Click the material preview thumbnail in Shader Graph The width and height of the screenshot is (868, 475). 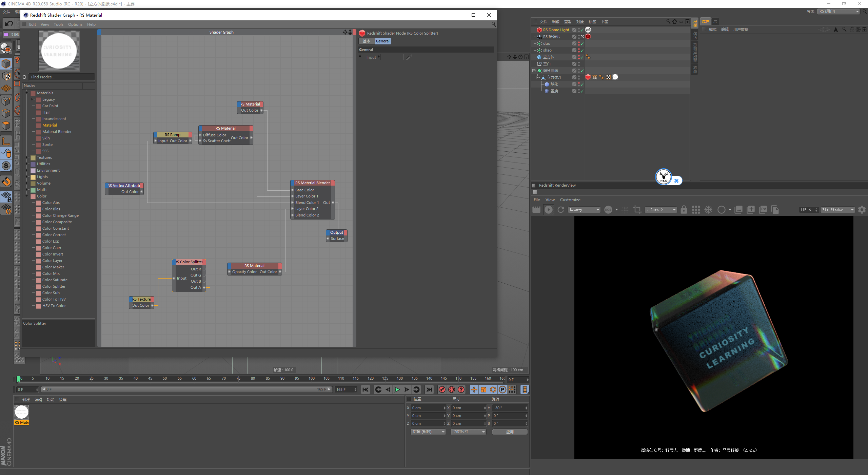59,51
